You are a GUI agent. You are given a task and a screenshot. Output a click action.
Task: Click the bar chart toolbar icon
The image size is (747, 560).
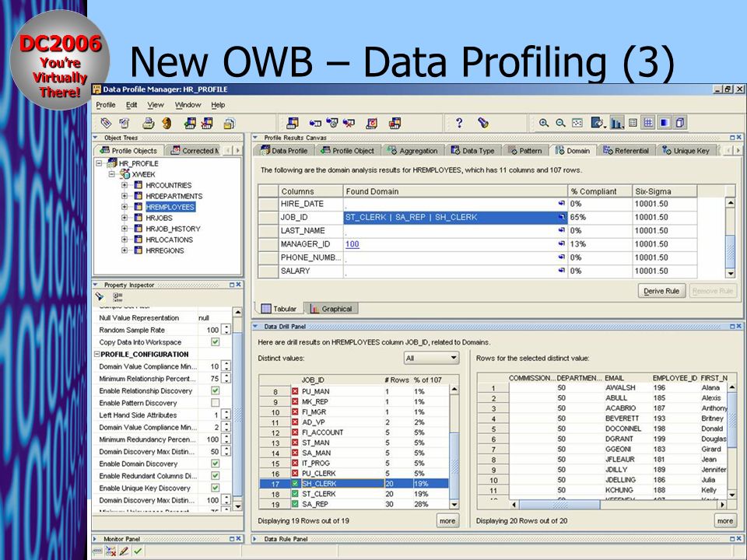(x=616, y=123)
